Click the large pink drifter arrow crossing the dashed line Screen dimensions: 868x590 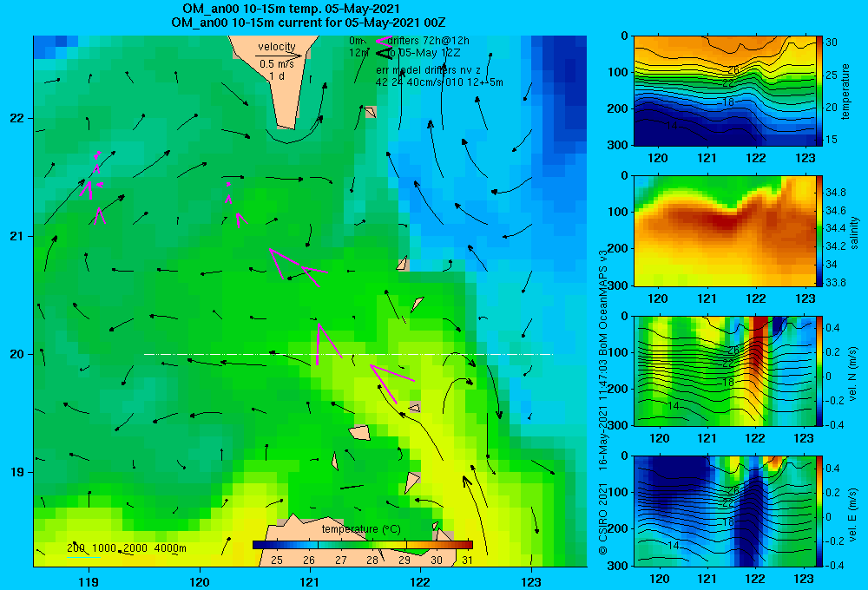[327, 343]
